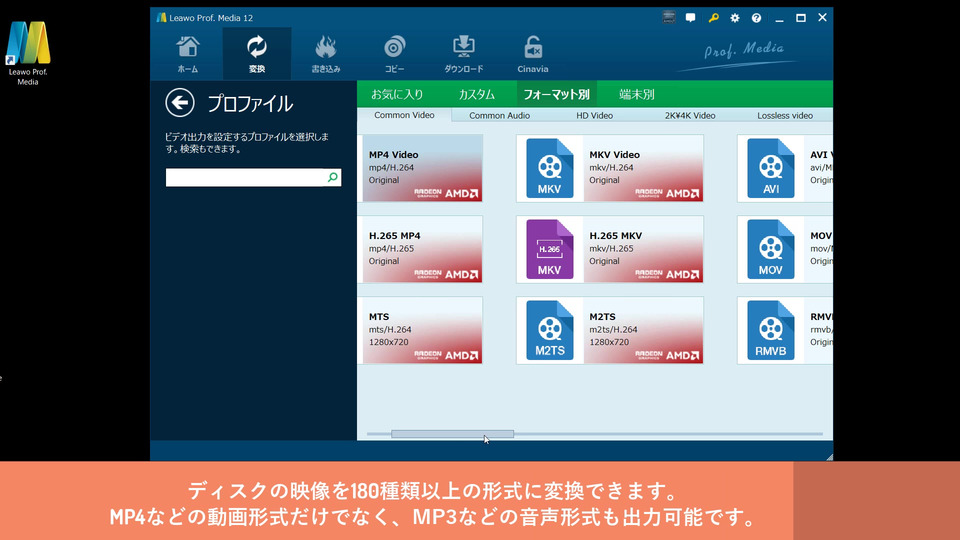Screen dimensions: 960x540
Task: Select the Common Audio subtab
Action: 500,115
